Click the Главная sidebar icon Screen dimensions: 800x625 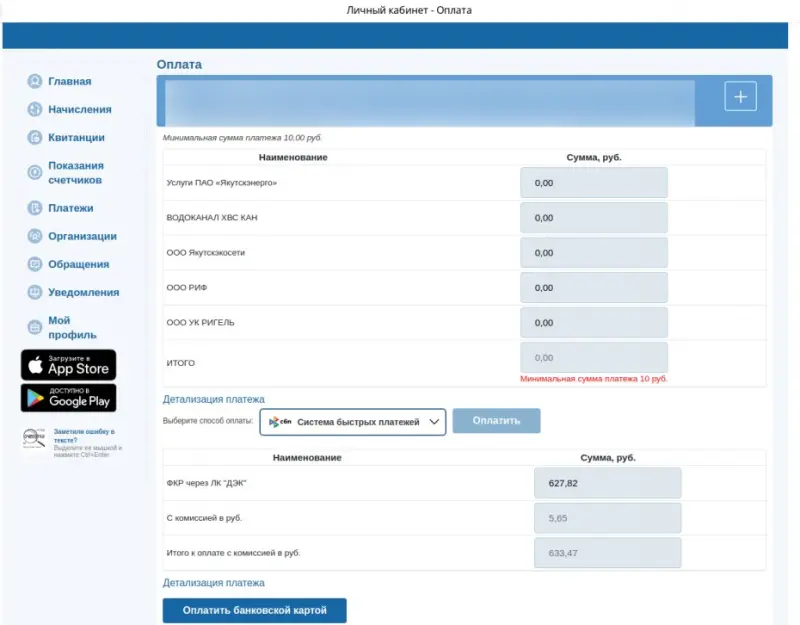point(35,81)
